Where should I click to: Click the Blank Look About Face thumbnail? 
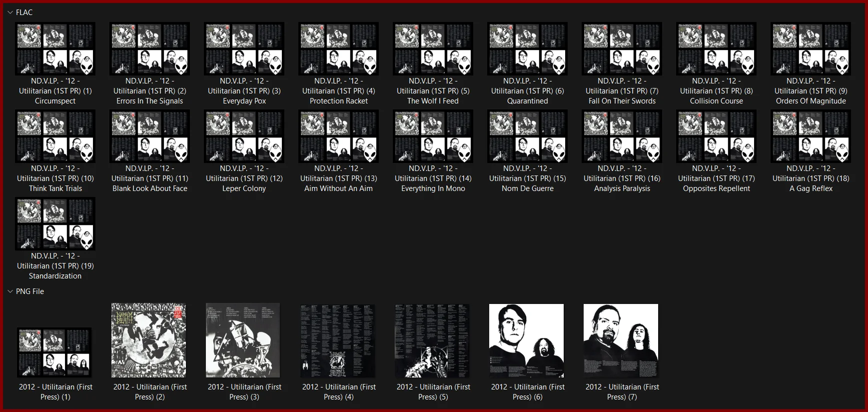[149, 136]
